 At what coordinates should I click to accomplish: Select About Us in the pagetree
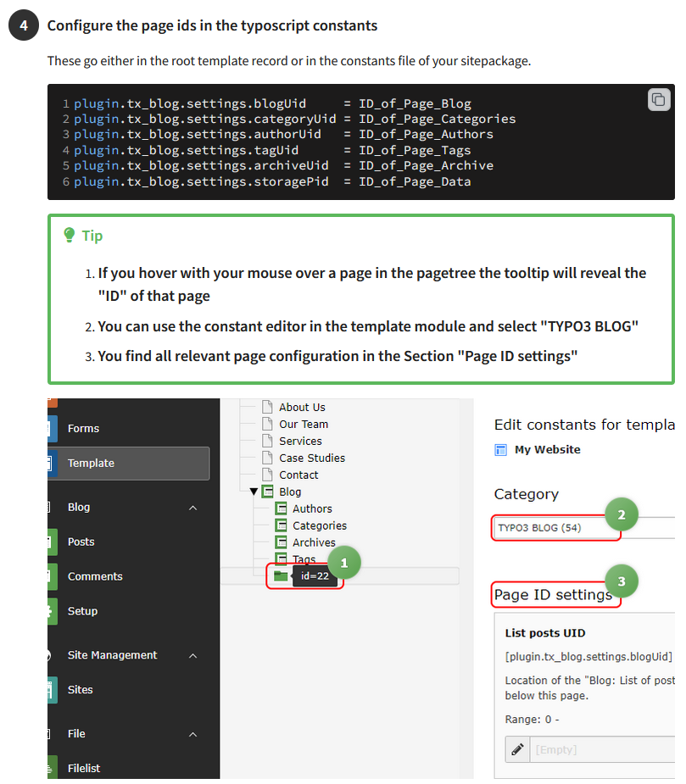click(302, 407)
